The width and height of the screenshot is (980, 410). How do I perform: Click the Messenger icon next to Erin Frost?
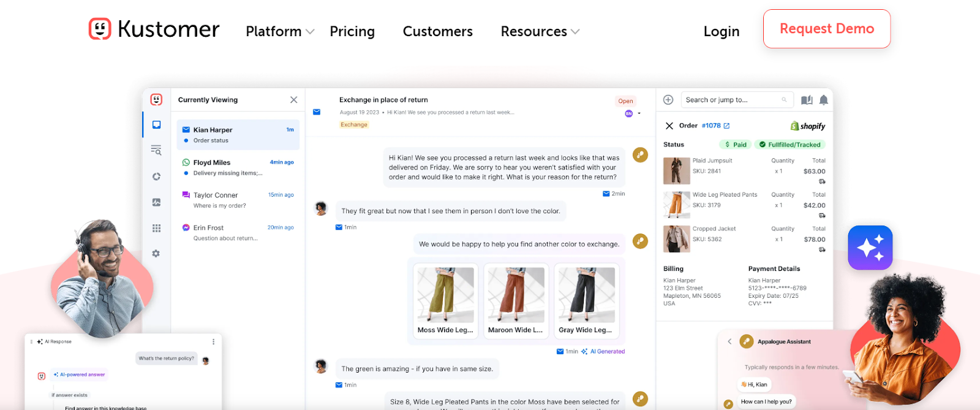(x=186, y=227)
